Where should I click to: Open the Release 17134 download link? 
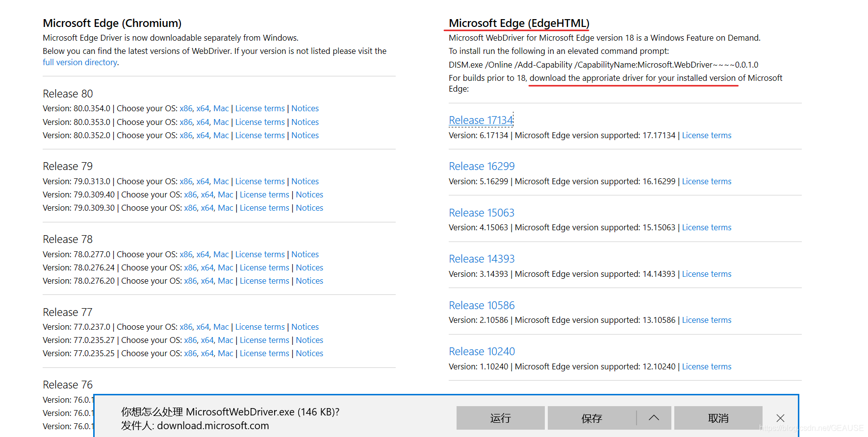click(481, 120)
